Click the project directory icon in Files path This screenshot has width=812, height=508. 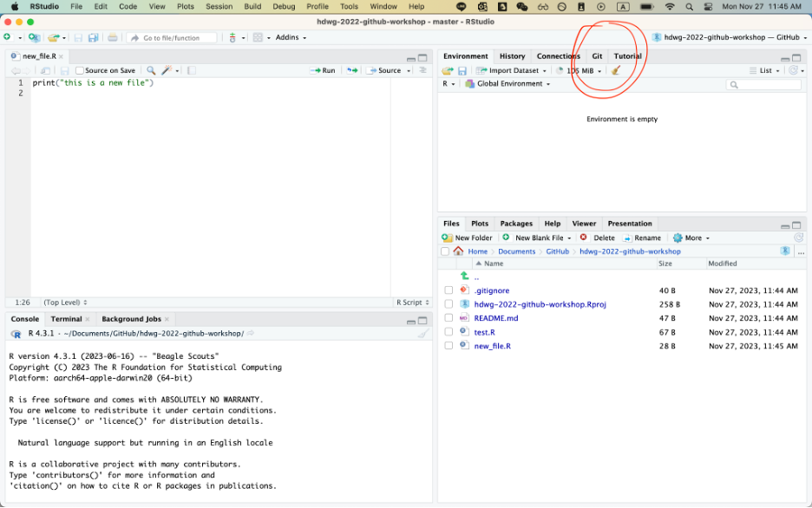click(785, 251)
